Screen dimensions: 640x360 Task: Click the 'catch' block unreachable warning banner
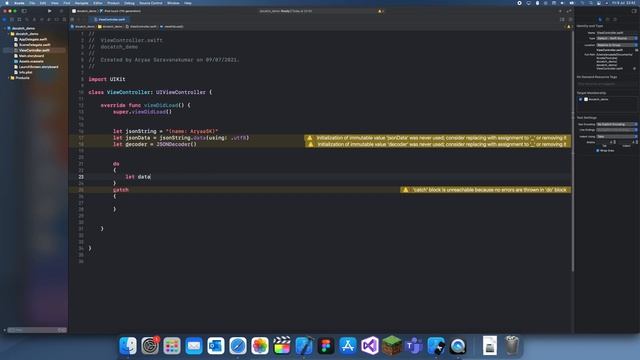[486, 190]
